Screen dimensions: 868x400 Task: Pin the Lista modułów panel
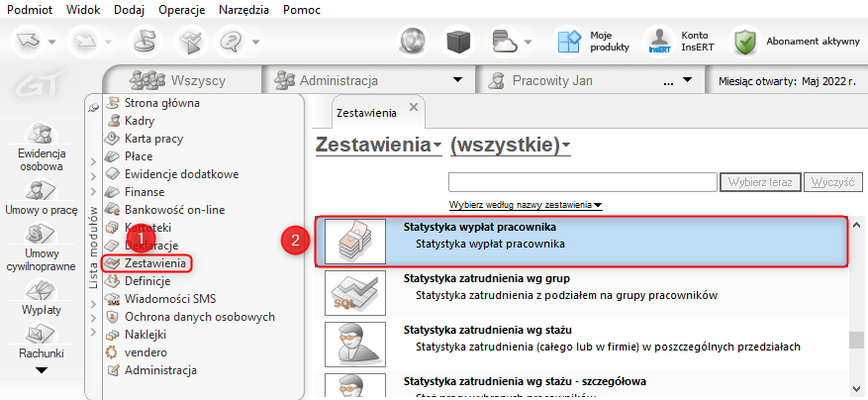(x=94, y=108)
